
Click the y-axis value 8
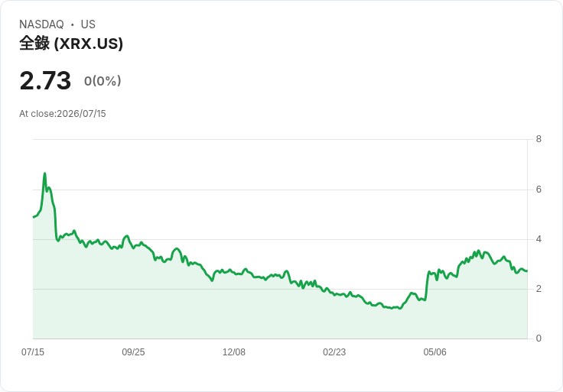click(x=539, y=139)
